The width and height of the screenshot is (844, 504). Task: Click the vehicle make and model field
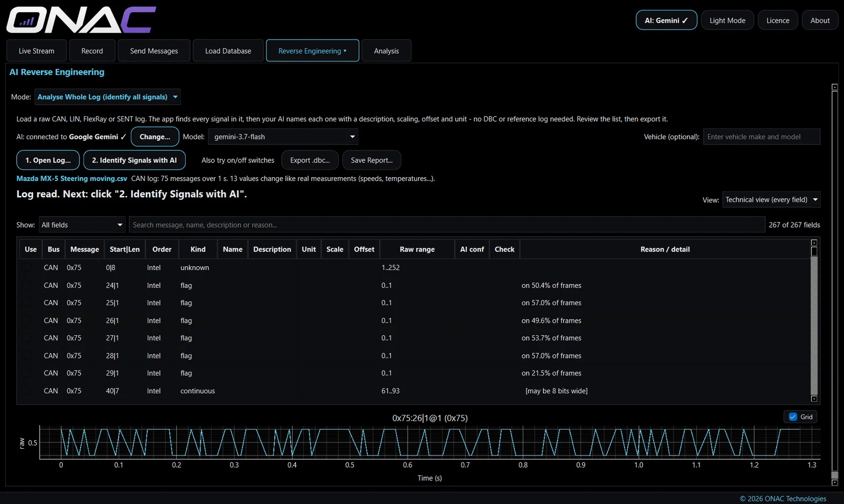point(762,137)
